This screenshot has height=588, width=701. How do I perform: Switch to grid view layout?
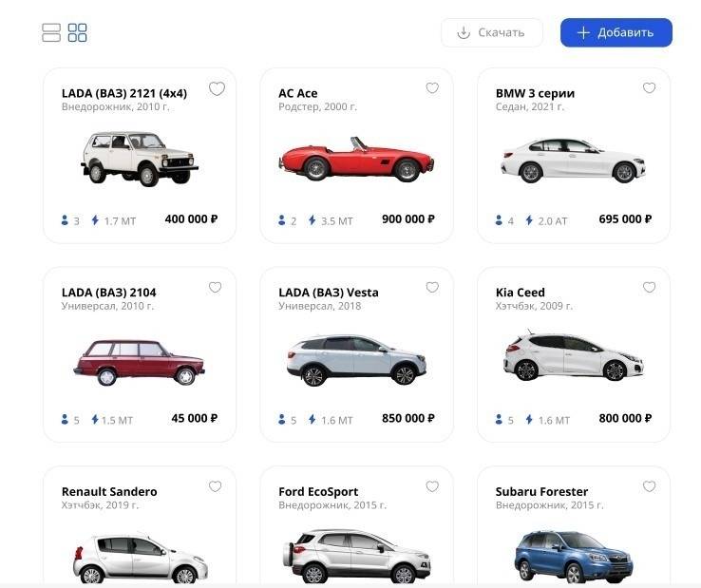[78, 32]
